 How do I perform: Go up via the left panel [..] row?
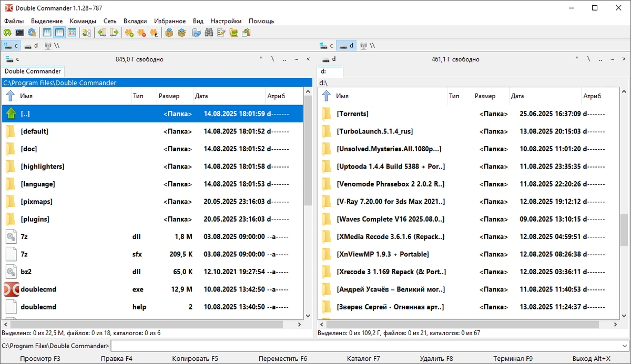pos(152,113)
